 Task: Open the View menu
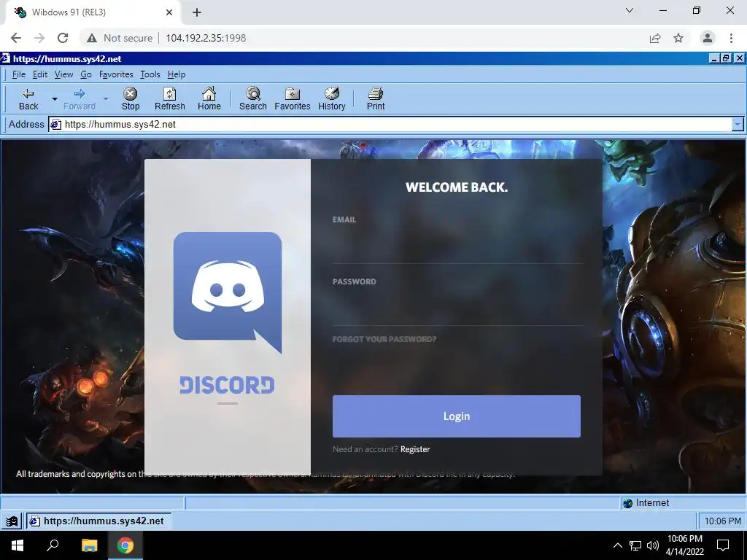coord(63,74)
